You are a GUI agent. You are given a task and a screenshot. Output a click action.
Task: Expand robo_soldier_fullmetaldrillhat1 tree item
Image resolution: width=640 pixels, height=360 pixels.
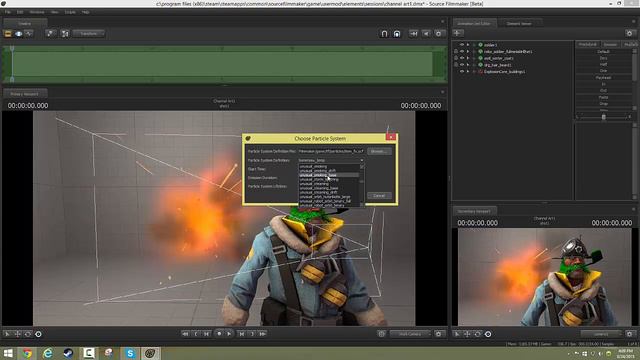[x=468, y=51]
